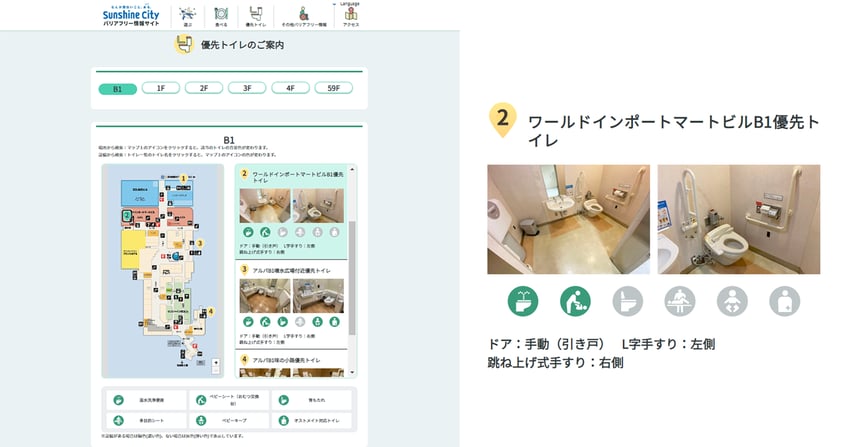Click large grey multipurpose-sheet icon in detail view
Screen dimensions: 850x447
click(680, 301)
